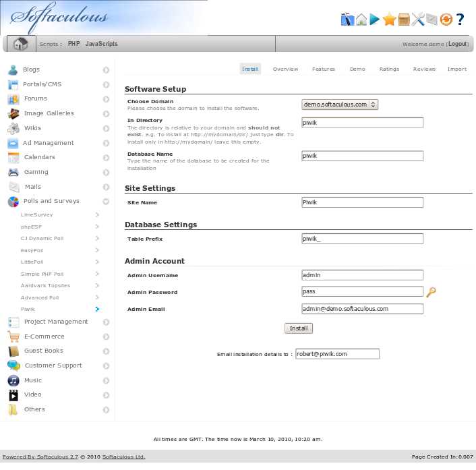
Task: Click the envelope email settings icon
Action: (x=432, y=20)
